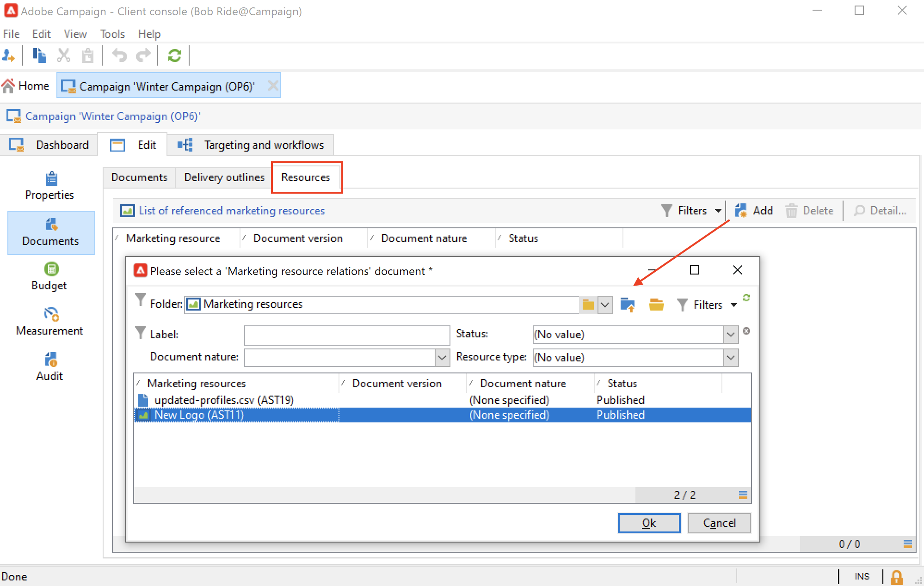Expand the Resource type dropdown
Viewport: 924px width, 586px height.
click(x=730, y=358)
